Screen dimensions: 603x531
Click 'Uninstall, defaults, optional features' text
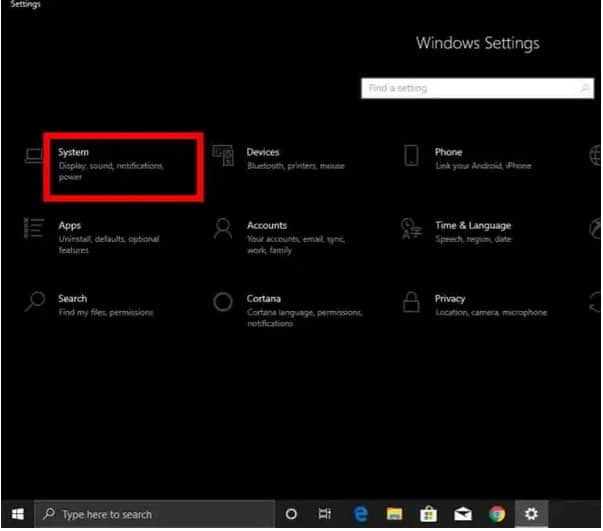pos(109,245)
